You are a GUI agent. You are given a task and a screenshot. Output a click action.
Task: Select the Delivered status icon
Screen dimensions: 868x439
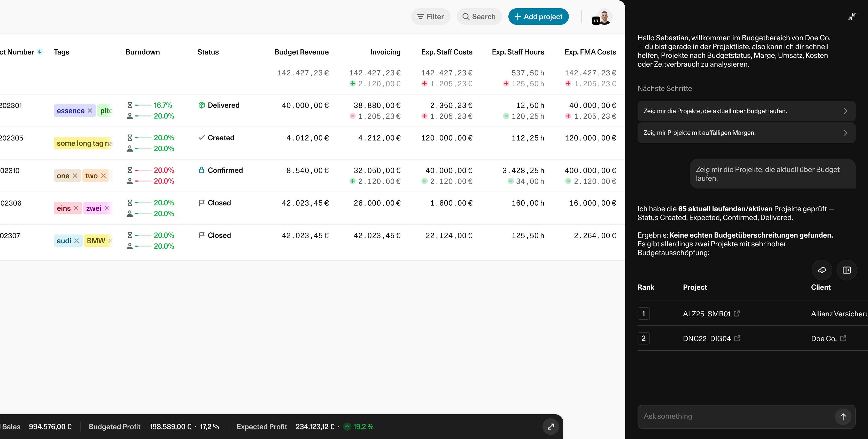pos(202,105)
